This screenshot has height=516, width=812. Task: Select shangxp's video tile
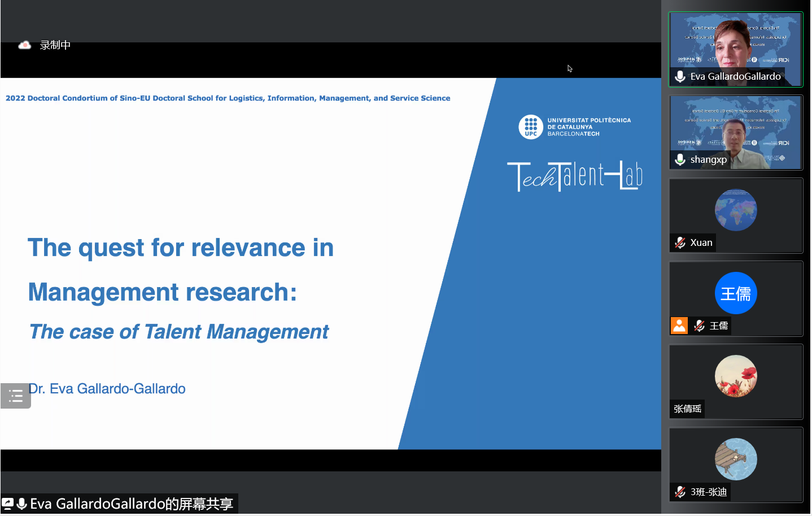tap(736, 132)
